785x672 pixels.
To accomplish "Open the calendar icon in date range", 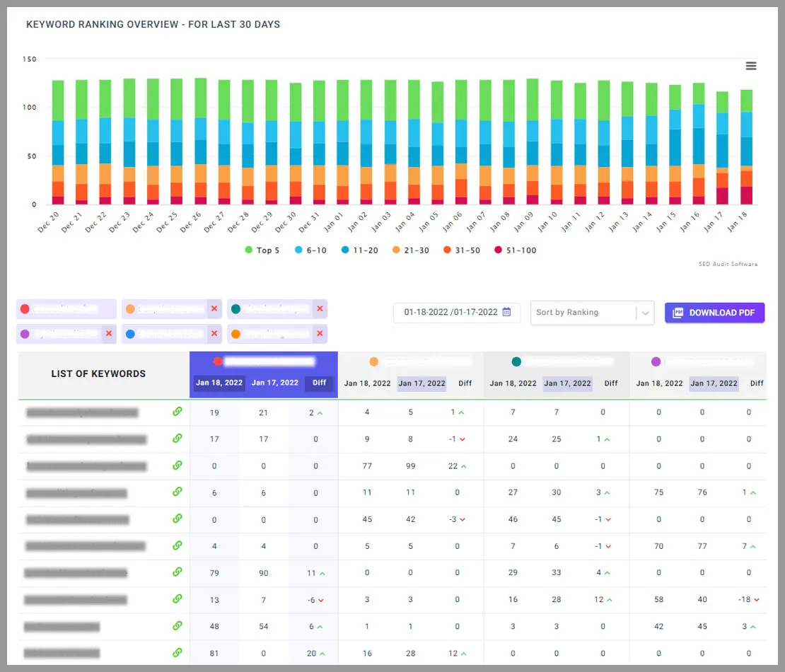I will (x=506, y=312).
